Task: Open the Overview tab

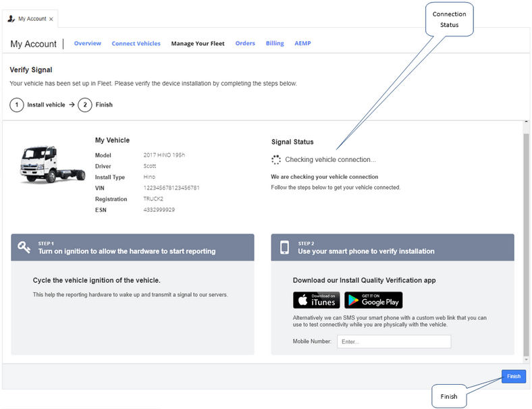Action: (x=88, y=43)
